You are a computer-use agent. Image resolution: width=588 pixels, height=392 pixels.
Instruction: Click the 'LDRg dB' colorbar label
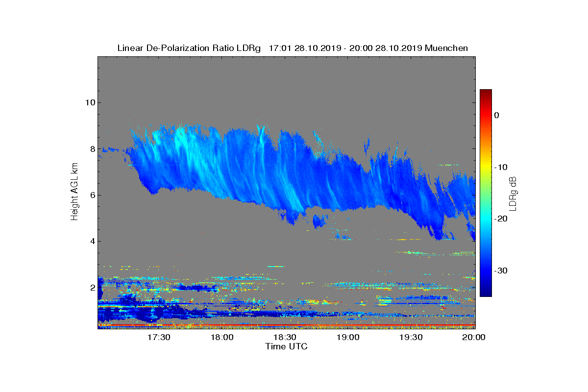(513, 194)
